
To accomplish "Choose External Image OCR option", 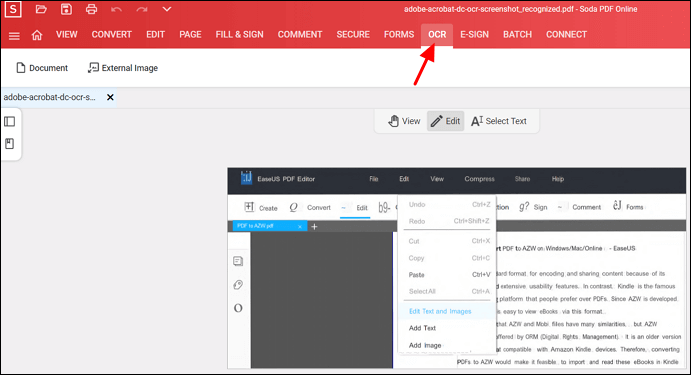I will (x=123, y=68).
